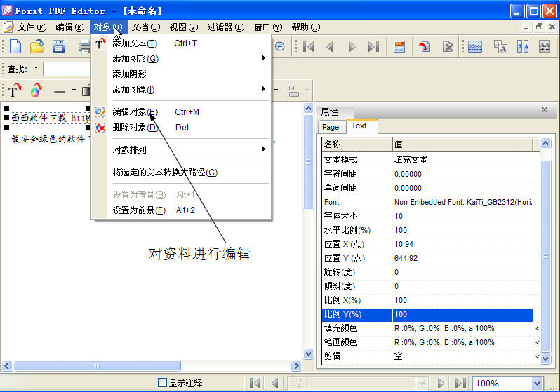Click the zoom out minus icon in toolbar
The image size is (560, 392).
[x=280, y=46]
